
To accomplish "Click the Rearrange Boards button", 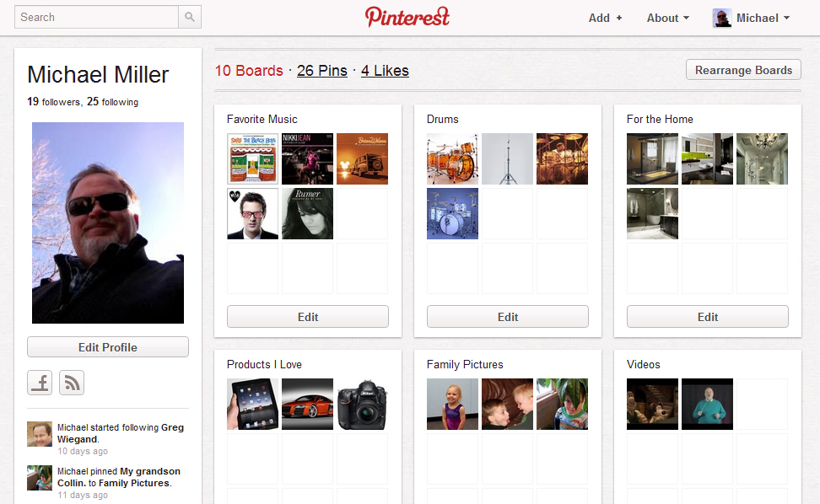I will coord(743,70).
